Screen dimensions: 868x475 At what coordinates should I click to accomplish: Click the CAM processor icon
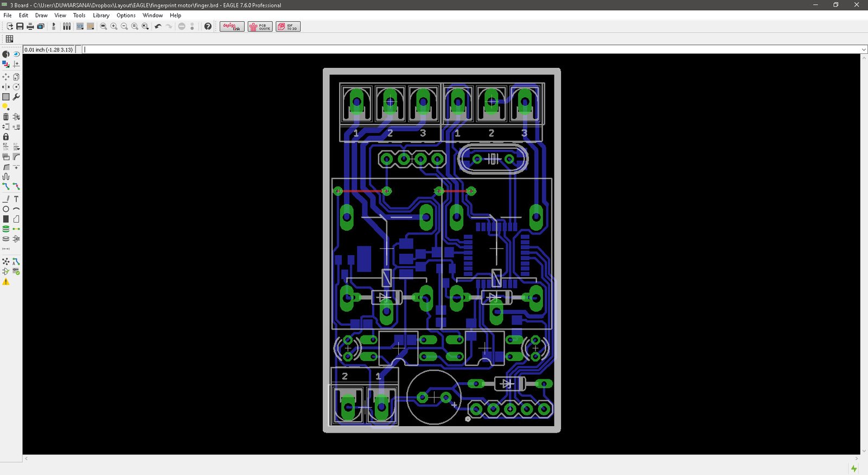coord(41,26)
